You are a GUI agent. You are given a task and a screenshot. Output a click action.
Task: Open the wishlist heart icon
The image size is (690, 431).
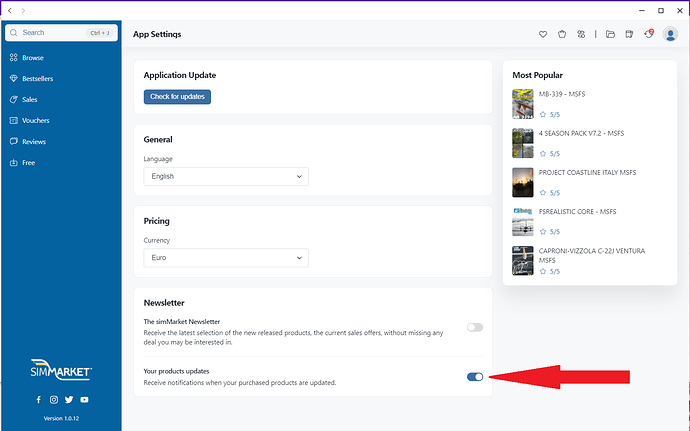click(543, 34)
